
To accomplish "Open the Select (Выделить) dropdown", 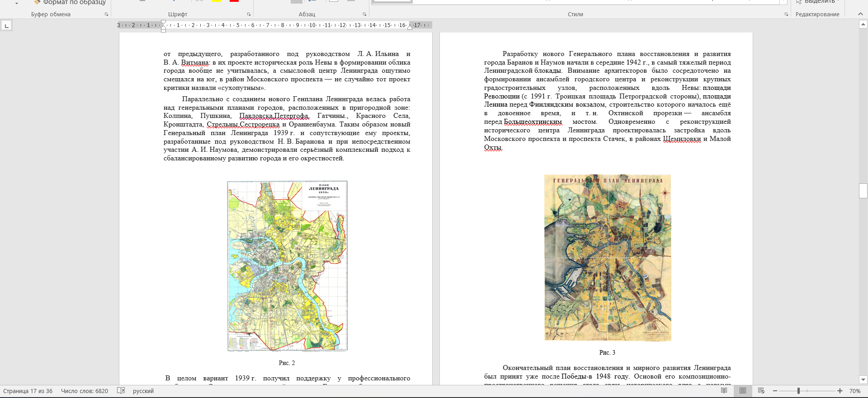I will pos(819,2).
